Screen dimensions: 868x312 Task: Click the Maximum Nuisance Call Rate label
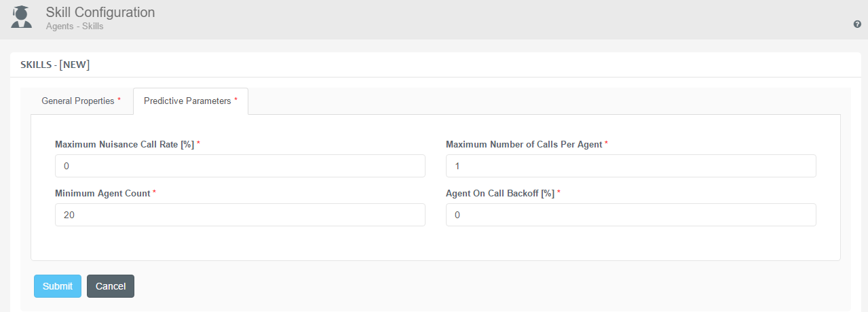tap(125, 144)
